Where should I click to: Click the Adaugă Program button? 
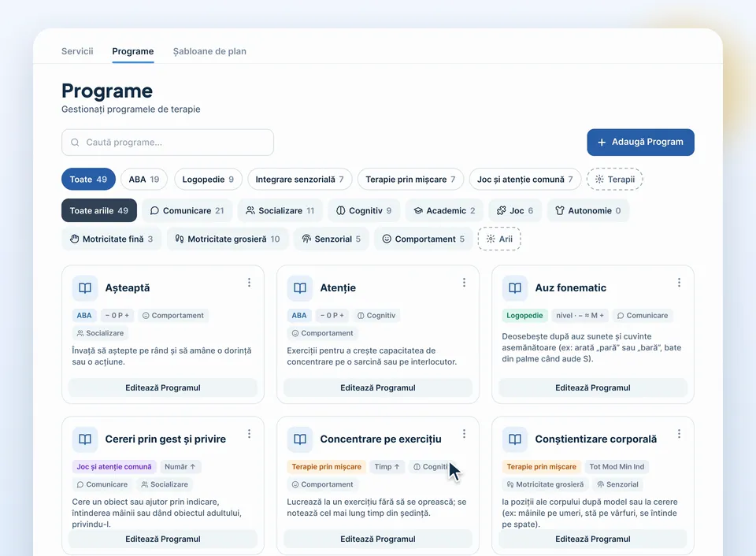[x=641, y=143]
